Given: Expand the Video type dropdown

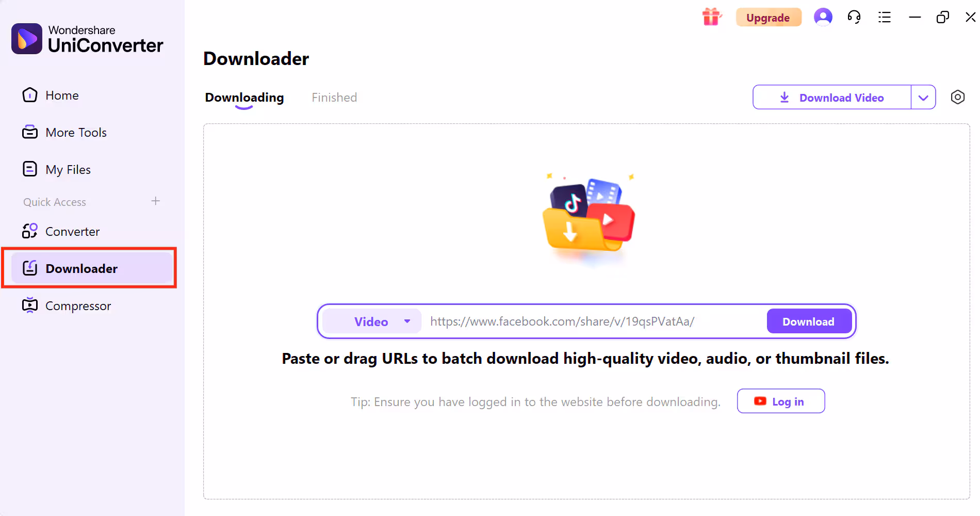Looking at the screenshot, I should [x=372, y=321].
